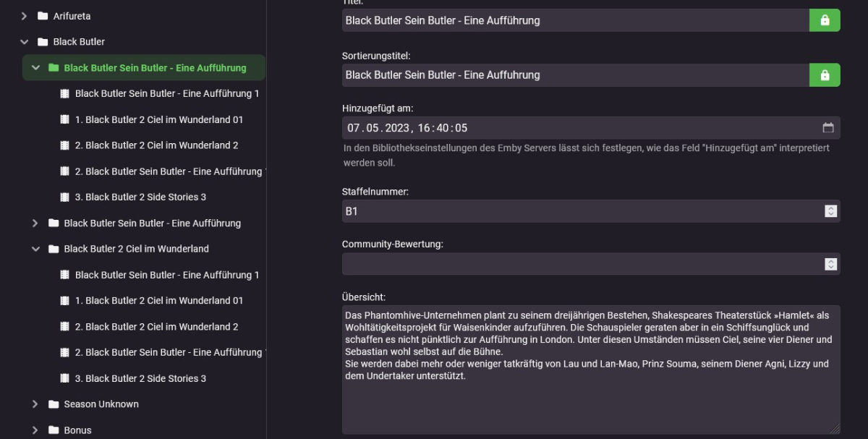868x439 pixels.
Task: Click the resize handle of the Übersicht textarea
Action: pos(835,428)
